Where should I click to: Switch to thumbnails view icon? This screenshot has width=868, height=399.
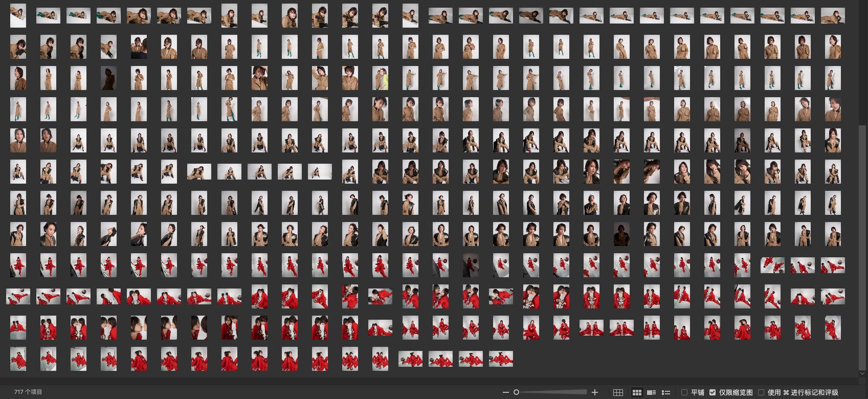(x=637, y=392)
